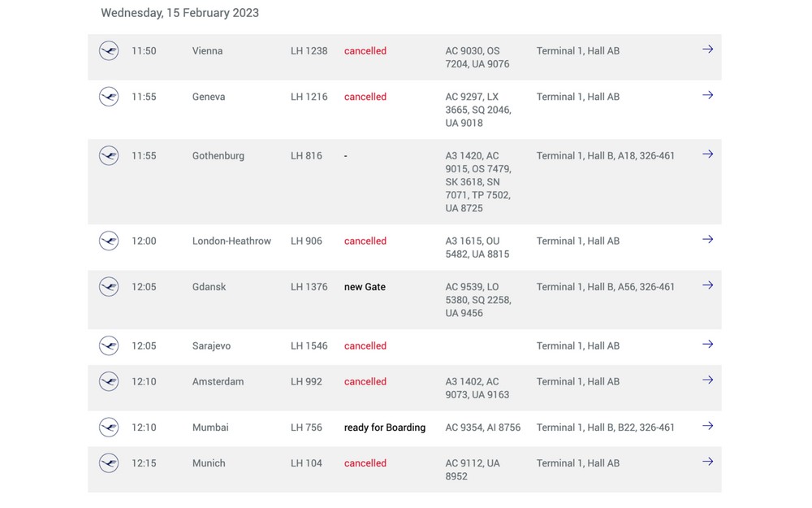Click flight number LH 1376
The image size is (812, 508).
tap(309, 287)
